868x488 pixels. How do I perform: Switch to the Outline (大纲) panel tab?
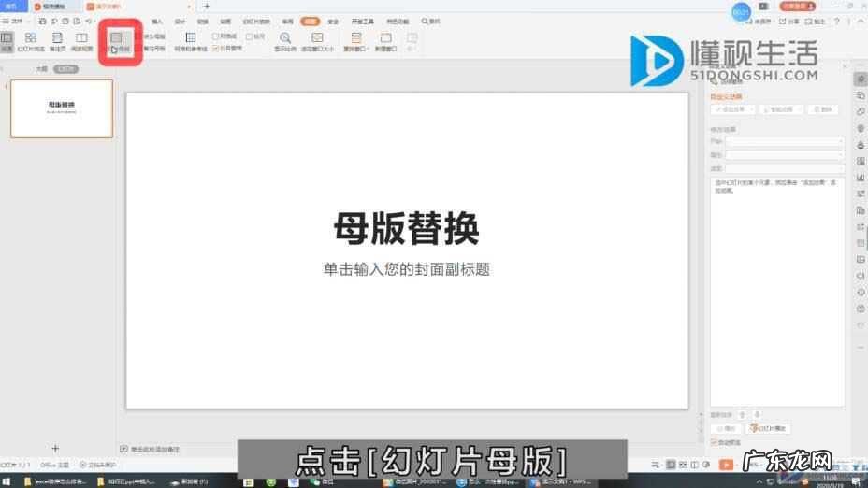[41, 68]
